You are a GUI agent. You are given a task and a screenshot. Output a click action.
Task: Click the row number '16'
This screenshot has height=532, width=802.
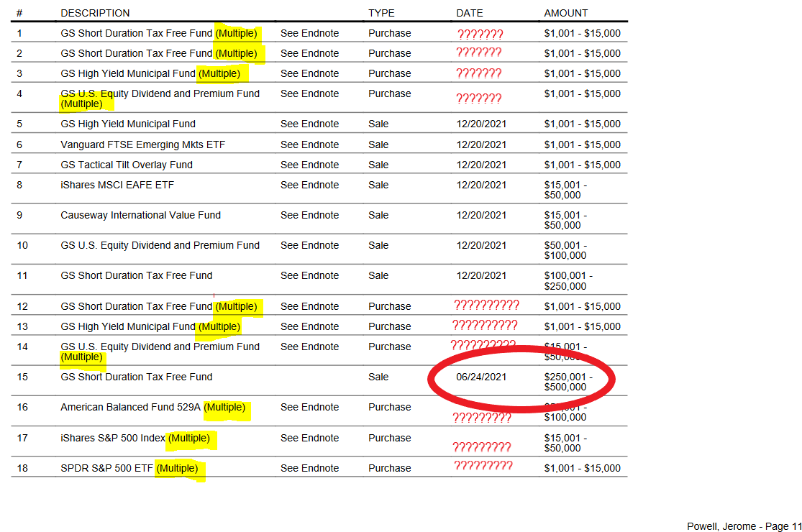[22, 408]
